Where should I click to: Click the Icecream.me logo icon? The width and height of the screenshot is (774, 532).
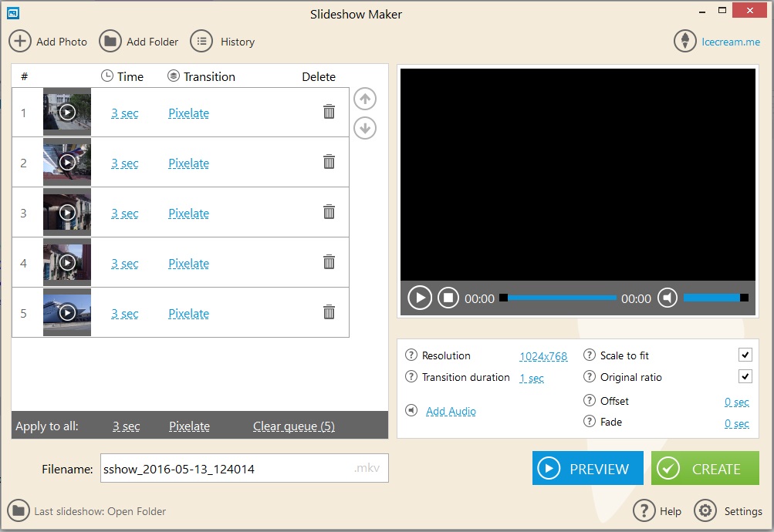tap(684, 42)
